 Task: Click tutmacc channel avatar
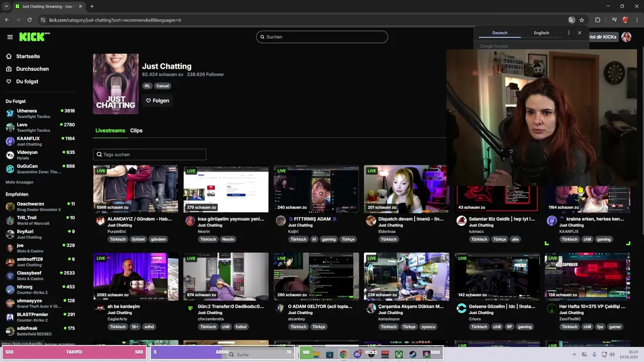461,221
